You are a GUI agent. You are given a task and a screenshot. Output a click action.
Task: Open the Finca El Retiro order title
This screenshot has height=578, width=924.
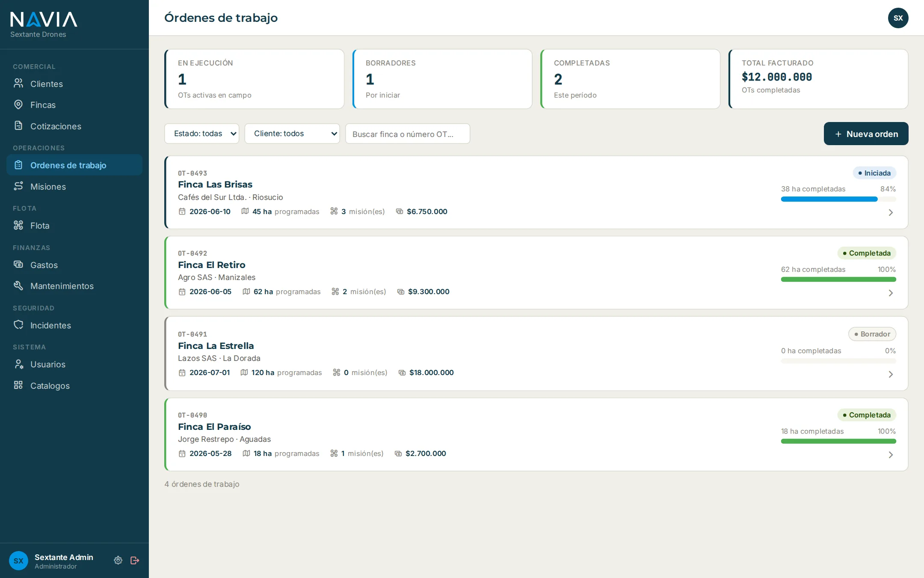pos(212,265)
